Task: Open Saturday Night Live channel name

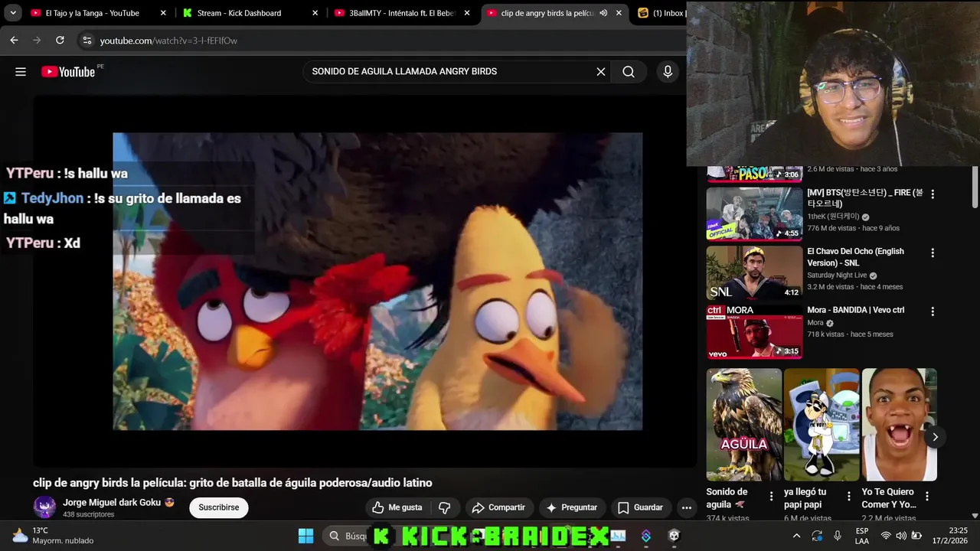Action: click(x=837, y=275)
